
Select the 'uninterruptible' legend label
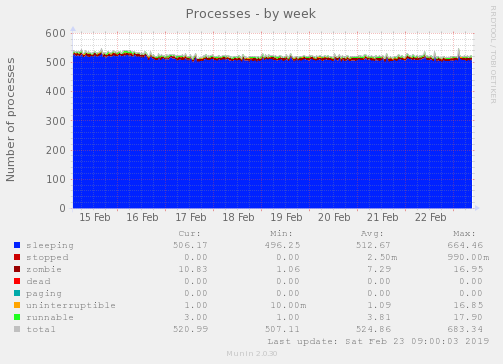[71, 305]
